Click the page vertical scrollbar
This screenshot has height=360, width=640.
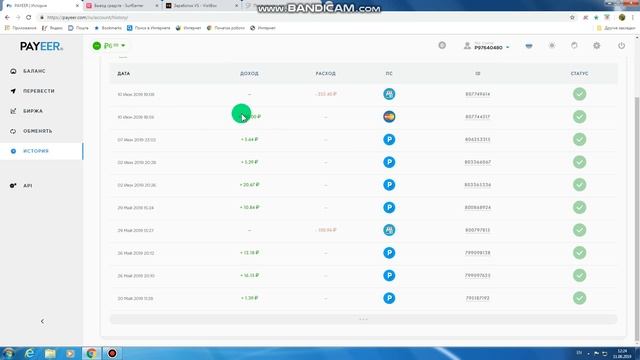637,220
